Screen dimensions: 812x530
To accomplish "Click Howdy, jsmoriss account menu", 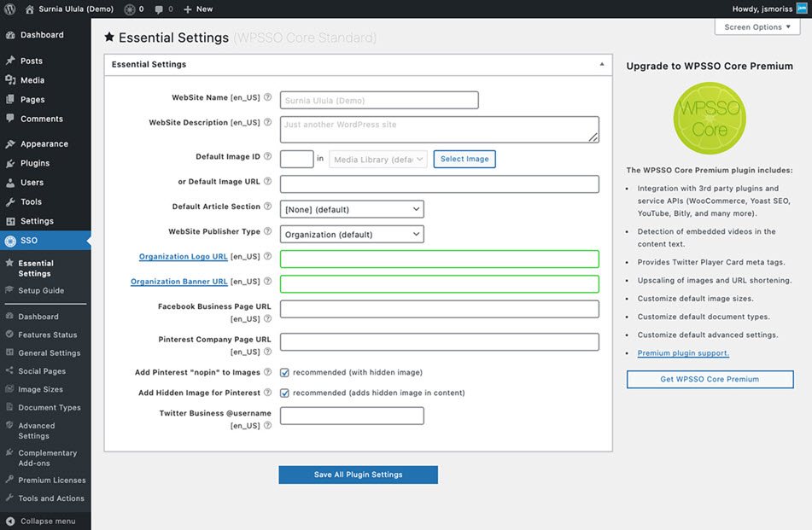I will (x=769, y=9).
